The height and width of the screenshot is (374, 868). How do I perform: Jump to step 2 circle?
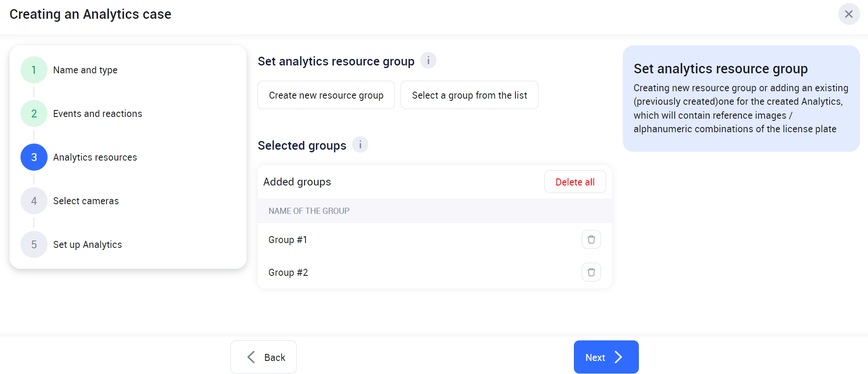click(x=34, y=113)
